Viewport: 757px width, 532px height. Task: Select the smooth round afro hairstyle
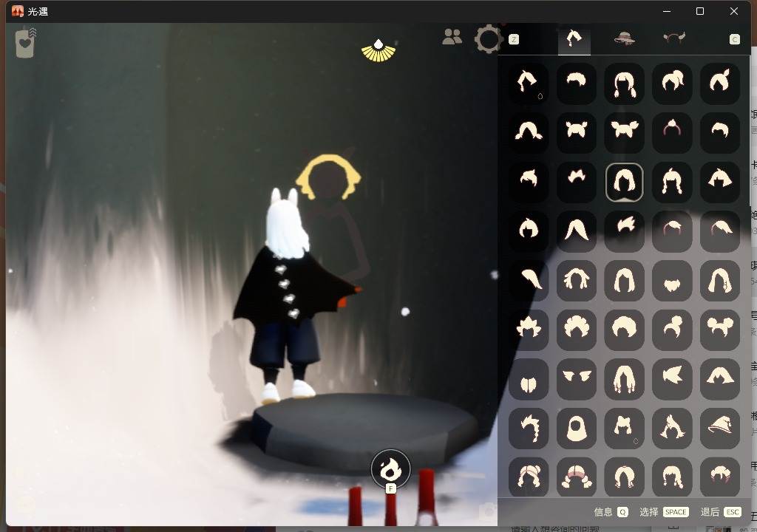click(x=624, y=330)
